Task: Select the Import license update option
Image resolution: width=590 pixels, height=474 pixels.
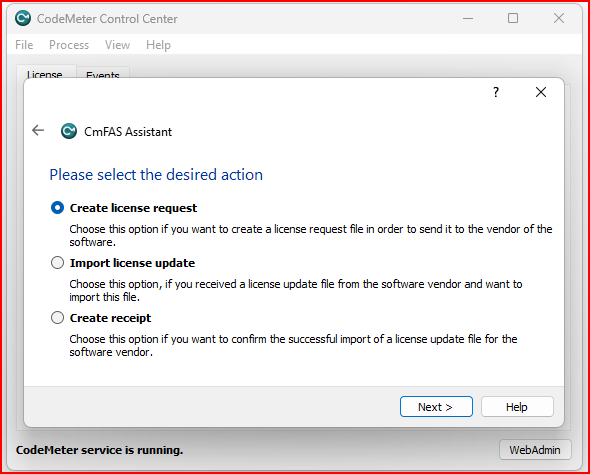Action: click(58, 263)
